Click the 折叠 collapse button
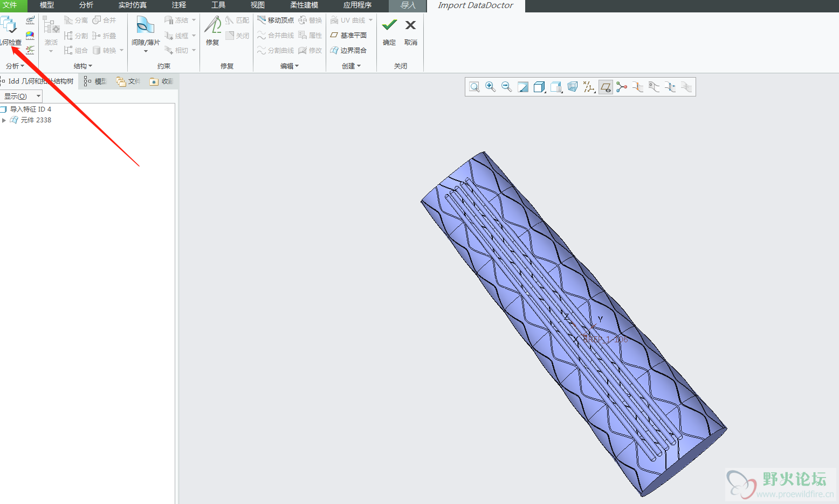Image resolution: width=839 pixels, height=504 pixels. (x=104, y=36)
